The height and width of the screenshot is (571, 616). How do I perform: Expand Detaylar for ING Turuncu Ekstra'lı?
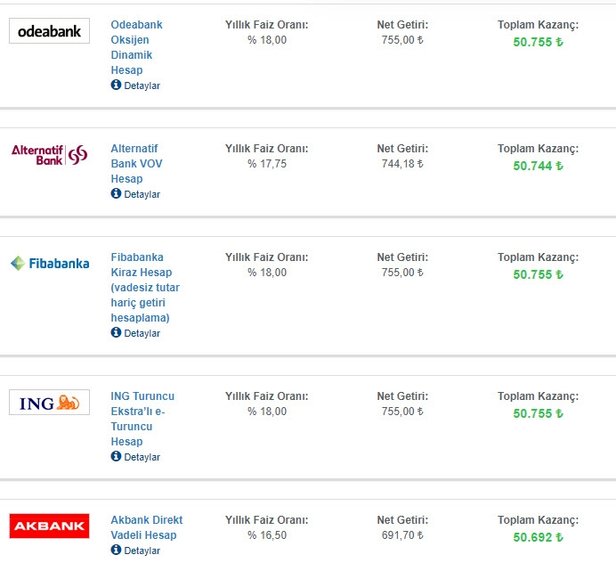point(141,457)
